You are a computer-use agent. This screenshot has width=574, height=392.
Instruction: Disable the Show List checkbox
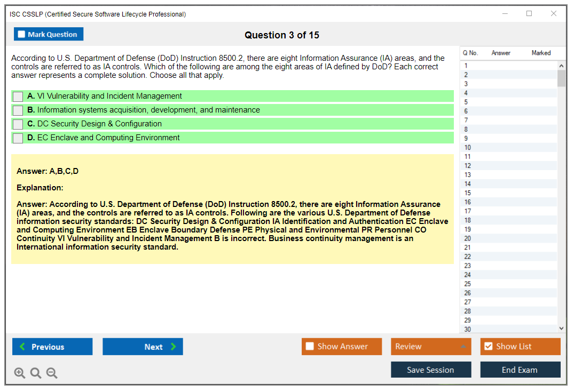pyautogui.click(x=489, y=347)
